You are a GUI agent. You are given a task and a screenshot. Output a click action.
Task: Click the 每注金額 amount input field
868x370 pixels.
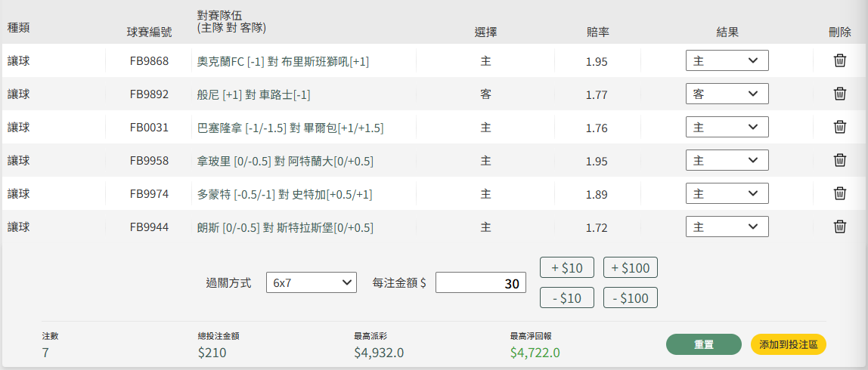(x=480, y=283)
